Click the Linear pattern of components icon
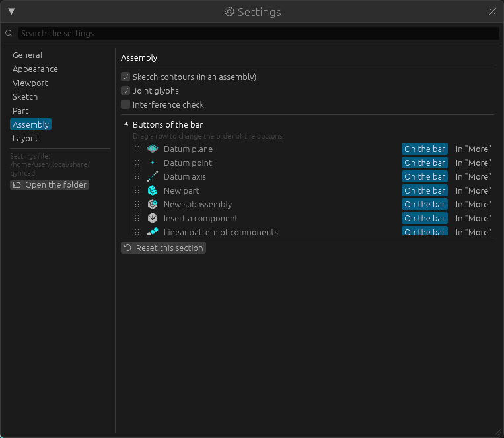The width and height of the screenshot is (504, 438). 153,231
